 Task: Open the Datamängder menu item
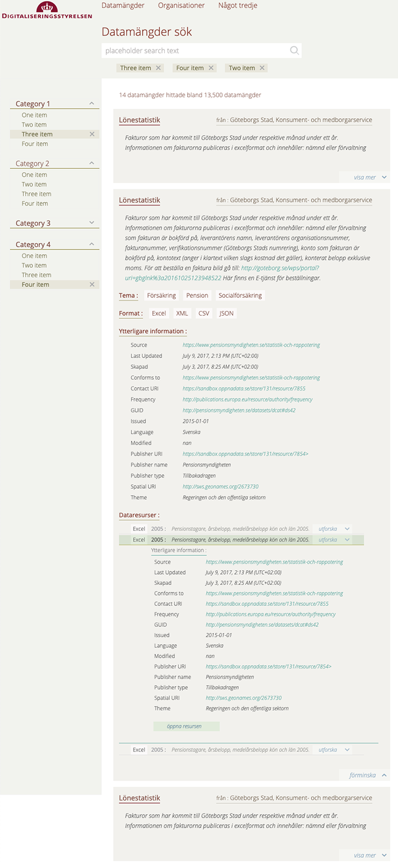[x=123, y=6]
